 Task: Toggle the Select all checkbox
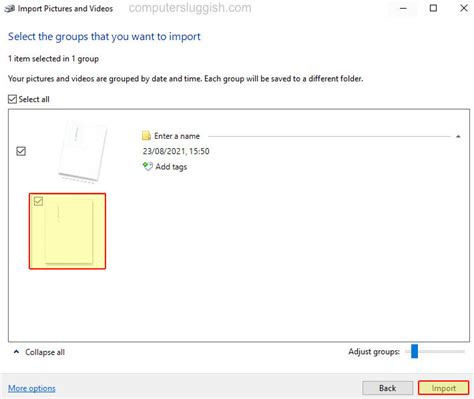pyautogui.click(x=12, y=99)
